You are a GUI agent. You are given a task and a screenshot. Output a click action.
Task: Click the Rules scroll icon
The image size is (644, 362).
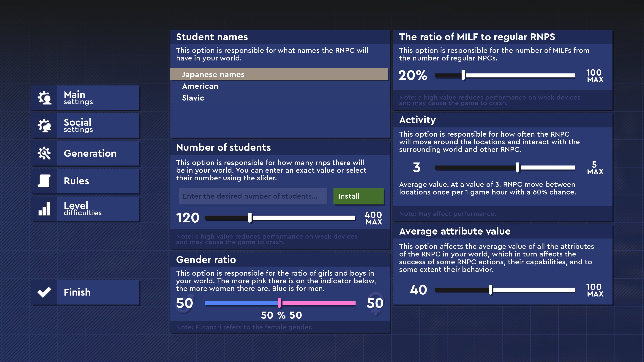44,181
